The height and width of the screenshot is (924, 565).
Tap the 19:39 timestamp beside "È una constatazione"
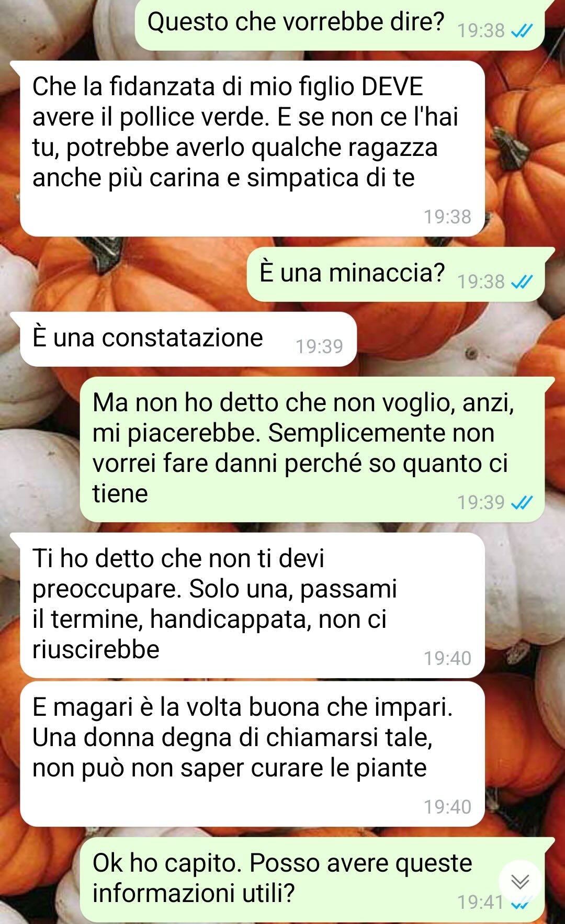point(320,346)
